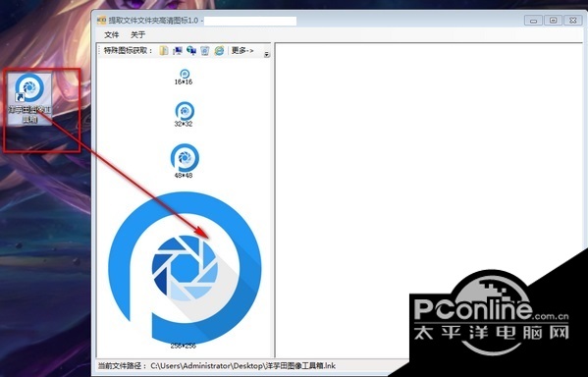Click the app icon in title bar
This screenshot has width=588, height=377.
(102, 21)
